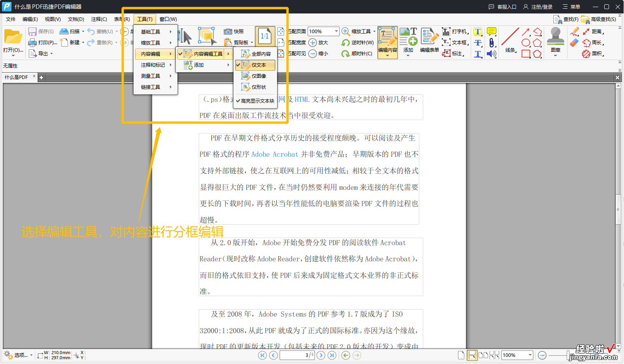Open the 文件 menu

click(x=11, y=19)
